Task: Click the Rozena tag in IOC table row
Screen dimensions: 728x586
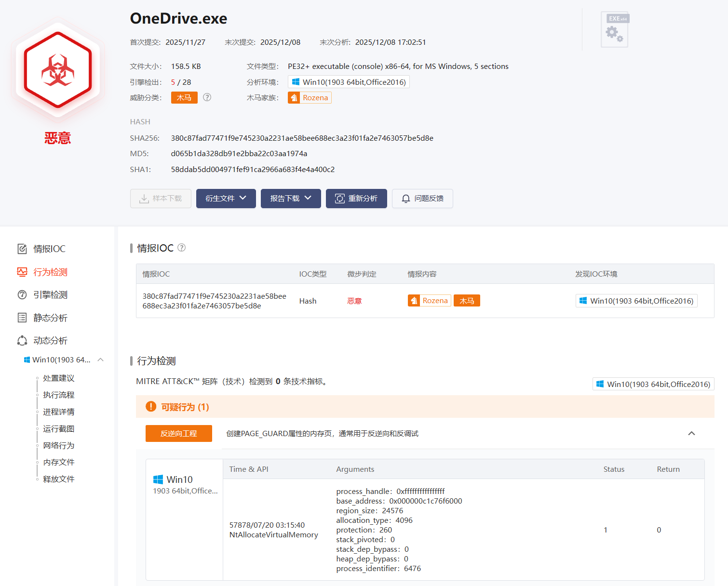Action: pyautogui.click(x=429, y=301)
